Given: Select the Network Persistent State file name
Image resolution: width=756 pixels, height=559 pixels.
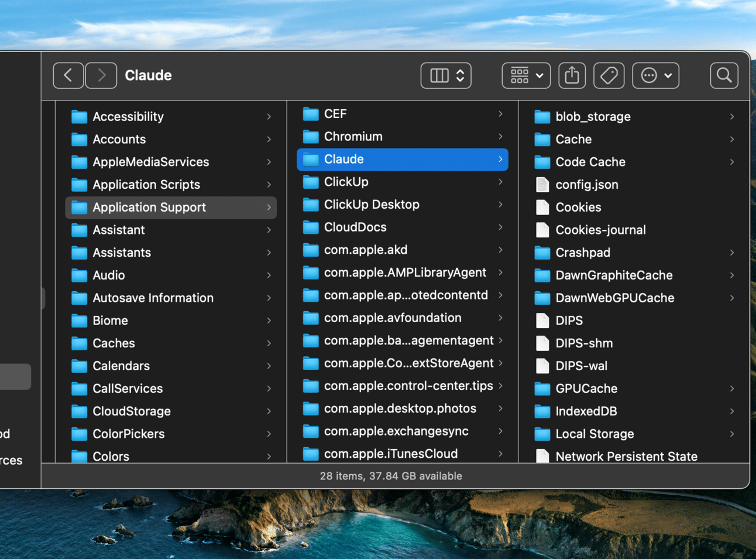Looking at the screenshot, I should click(627, 457).
